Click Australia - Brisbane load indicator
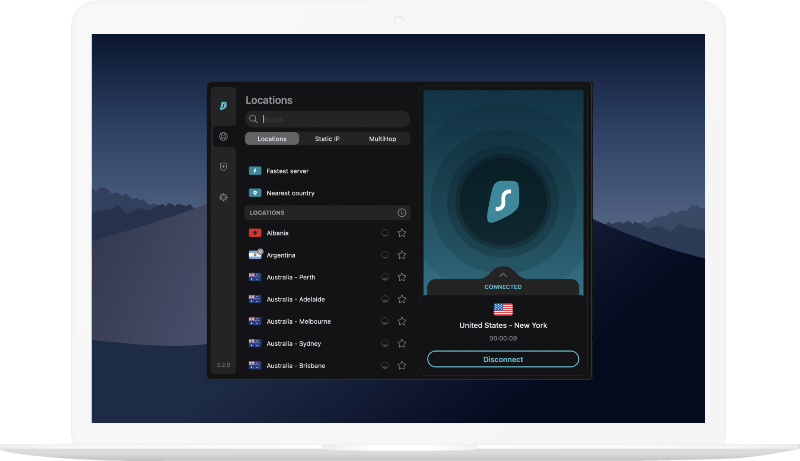The height and width of the screenshot is (461, 800). click(x=385, y=365)
